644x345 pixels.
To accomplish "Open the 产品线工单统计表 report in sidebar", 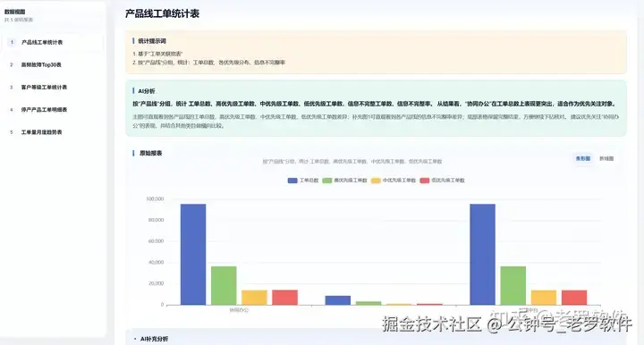I will point(53,42).
